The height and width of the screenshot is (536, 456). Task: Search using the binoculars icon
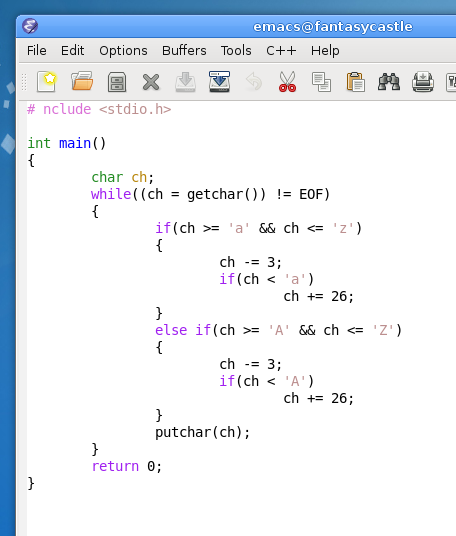pyautogui.click(x=389, y=82)
